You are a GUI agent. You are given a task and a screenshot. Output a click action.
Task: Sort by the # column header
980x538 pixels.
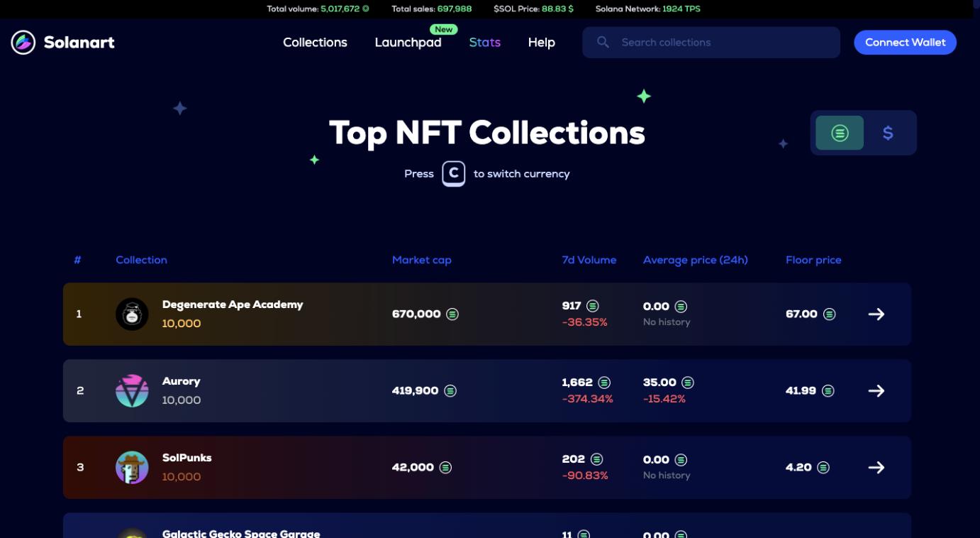(x=77, y=260)
